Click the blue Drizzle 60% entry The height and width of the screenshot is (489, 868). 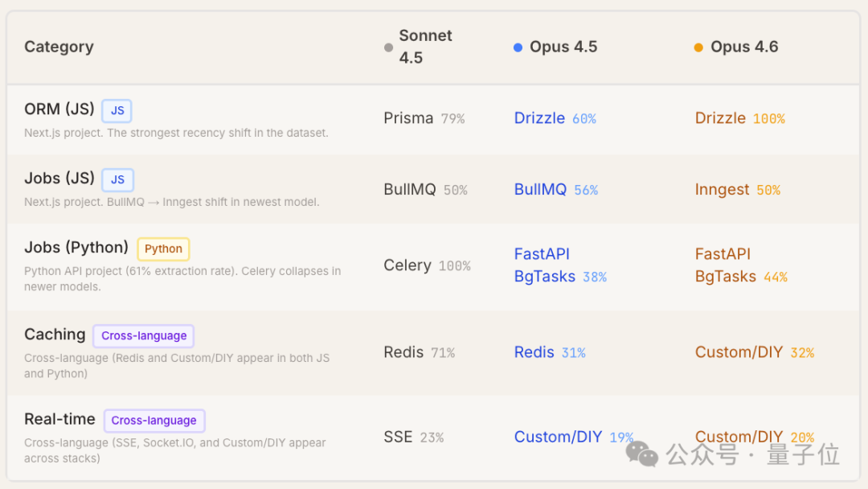pos(555,118)
